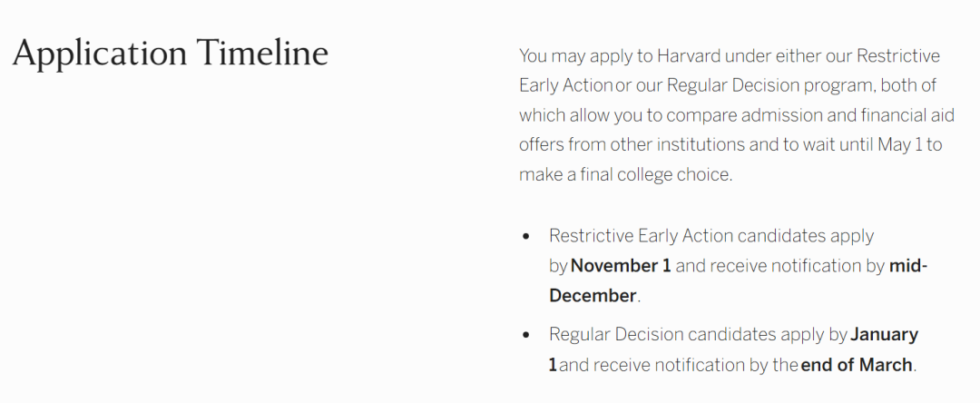The width and height of the screenshot is (980, 403).
Task: Click the word Harvard
Action: tap(689, 55)
